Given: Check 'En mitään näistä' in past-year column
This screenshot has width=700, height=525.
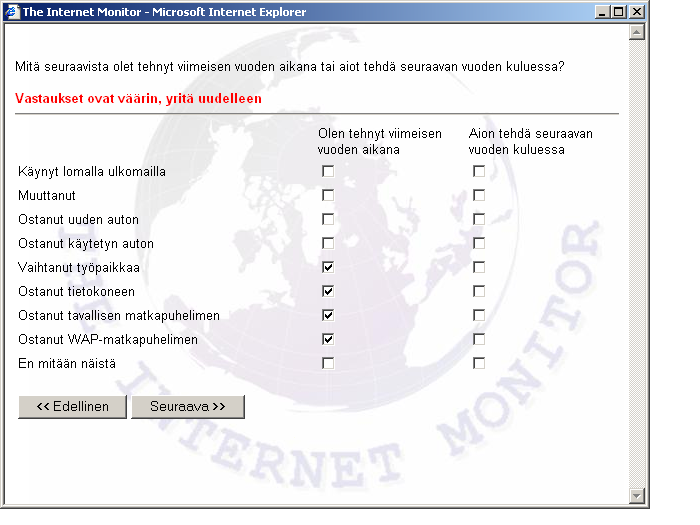Looking at the screenshot, I should (x=328, y=363).
